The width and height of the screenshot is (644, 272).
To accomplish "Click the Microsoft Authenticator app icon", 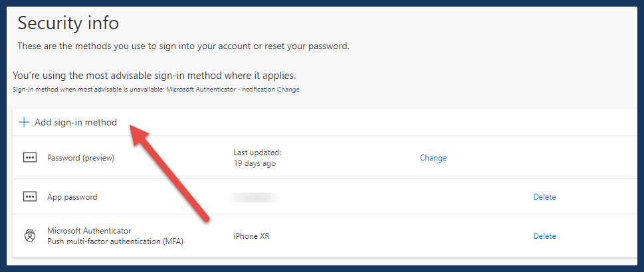I will click(x=29, y=236).
